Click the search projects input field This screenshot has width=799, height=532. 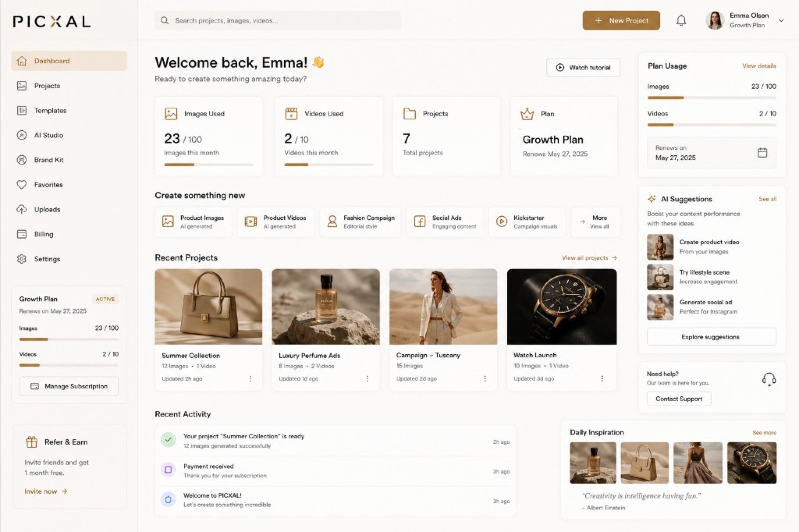[277, 20]
